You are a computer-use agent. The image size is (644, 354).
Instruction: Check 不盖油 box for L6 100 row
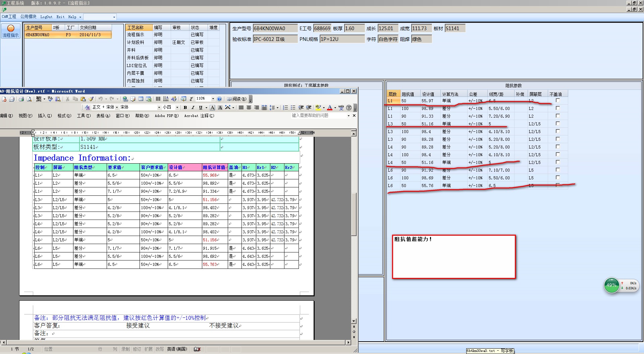point(557,177)
